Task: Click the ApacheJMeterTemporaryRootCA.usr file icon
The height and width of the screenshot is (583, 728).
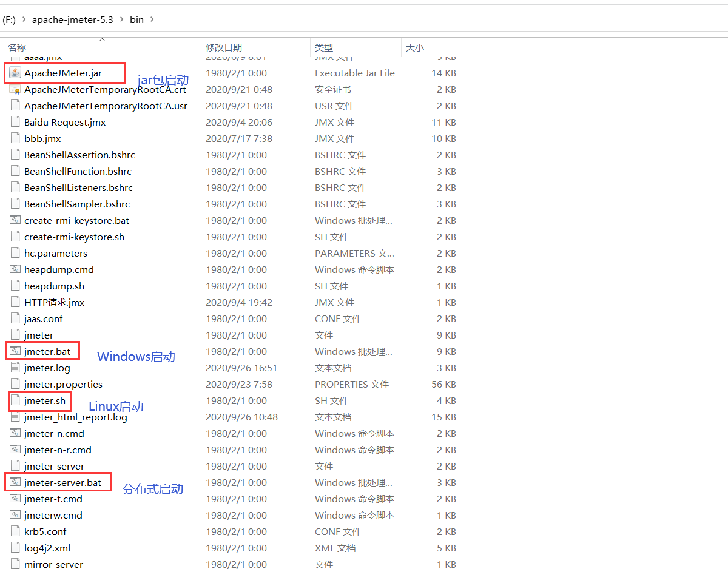Action: [x=15, y=106]
